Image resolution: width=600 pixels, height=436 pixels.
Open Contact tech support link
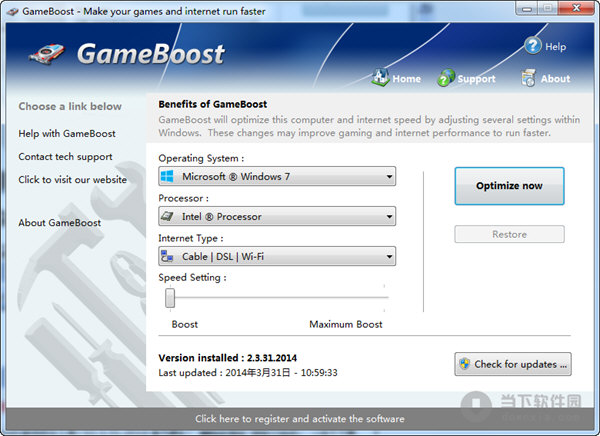(x=65, y=157)
